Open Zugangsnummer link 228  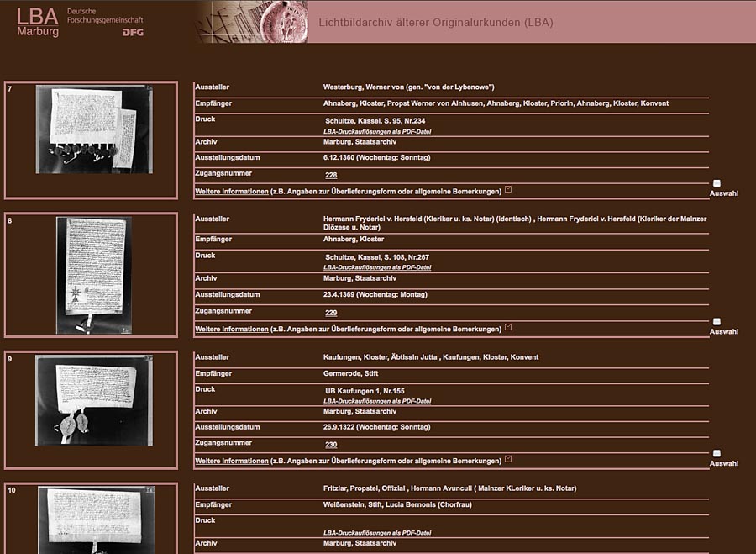pos(331,175)
